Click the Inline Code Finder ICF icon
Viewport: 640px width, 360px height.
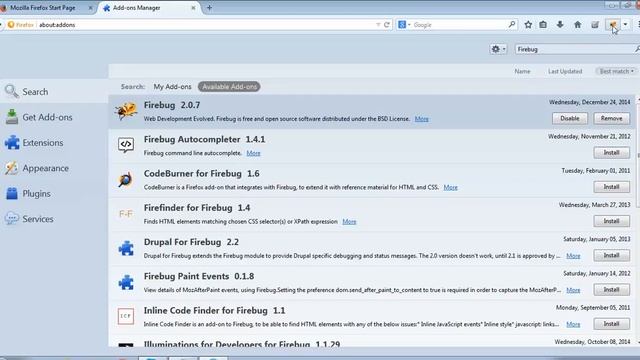coord(126,316)
